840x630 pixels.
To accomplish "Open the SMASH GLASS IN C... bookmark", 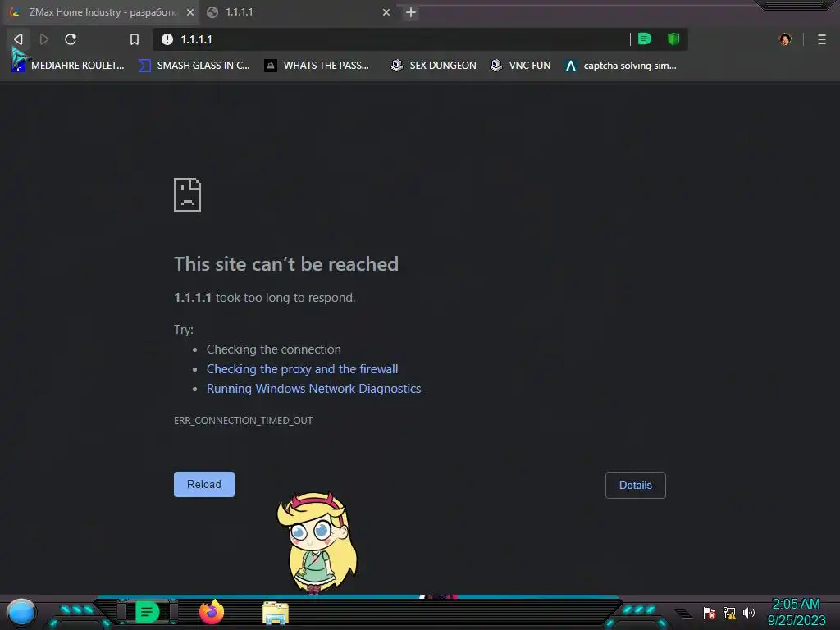I will pos(194,66).
